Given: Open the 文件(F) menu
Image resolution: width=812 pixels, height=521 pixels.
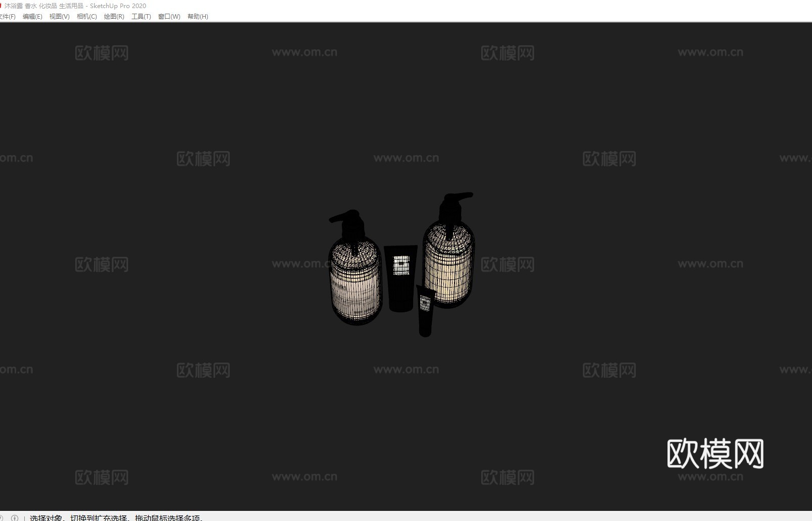Looking at the screenshot, I should click(x=7, y=17).
